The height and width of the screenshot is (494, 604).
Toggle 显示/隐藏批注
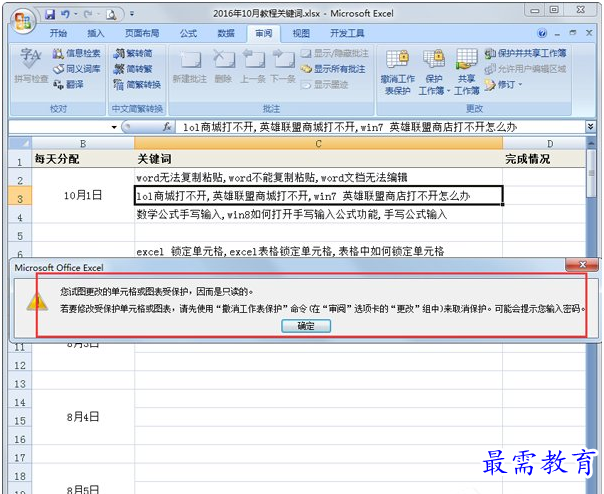pos(334,53)
